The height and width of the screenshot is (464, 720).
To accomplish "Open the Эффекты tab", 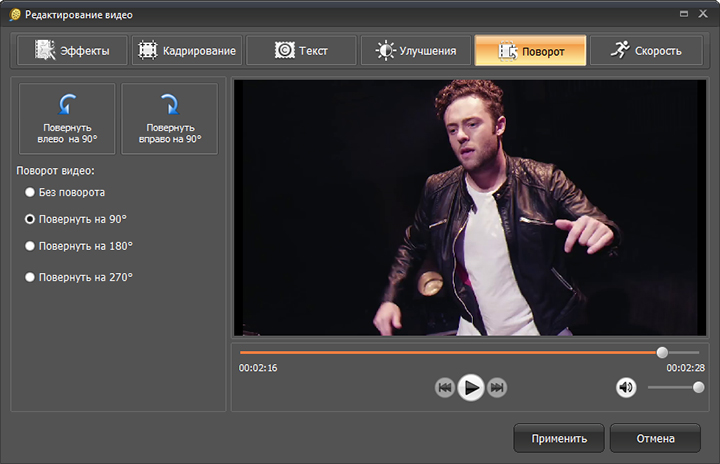I will 72,50.
